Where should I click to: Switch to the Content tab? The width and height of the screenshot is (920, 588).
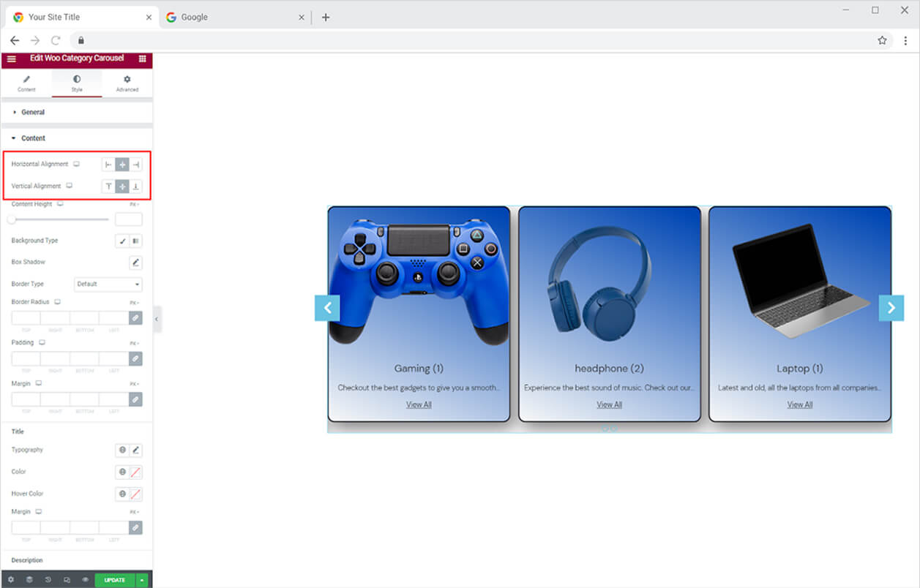tap(26, 83)
